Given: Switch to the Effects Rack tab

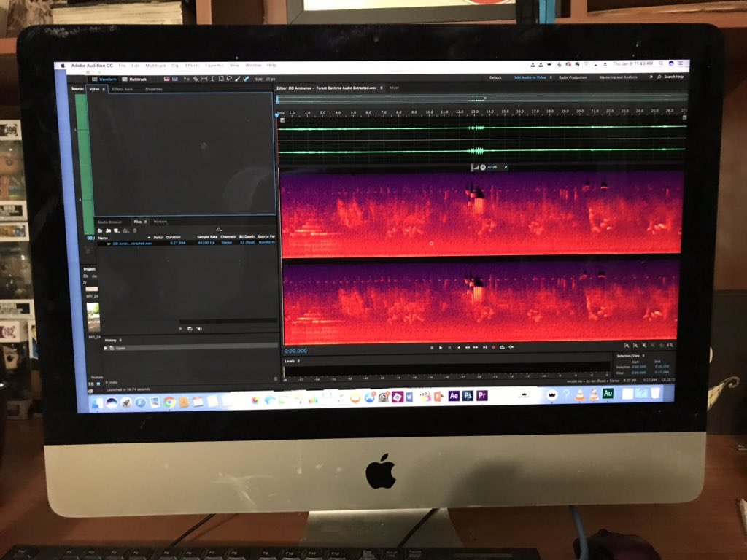Looking at the screenshot, I should click(x=123, y=89).
